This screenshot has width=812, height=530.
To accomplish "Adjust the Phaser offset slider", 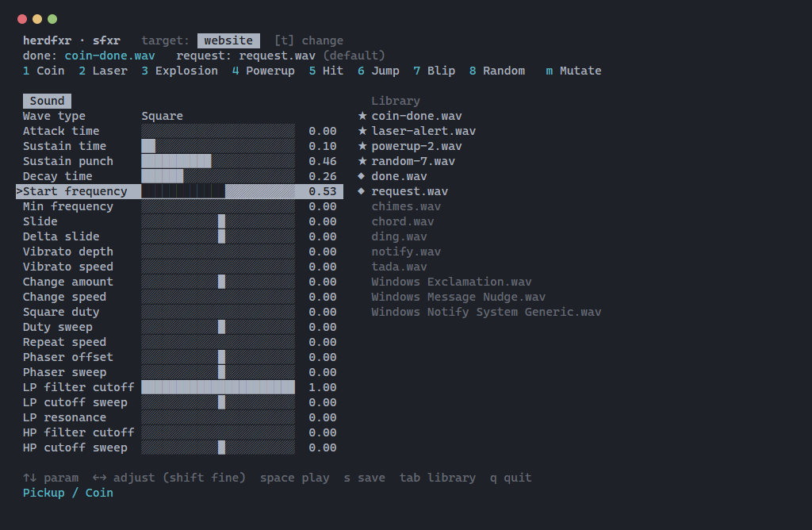I will point(218,357).
